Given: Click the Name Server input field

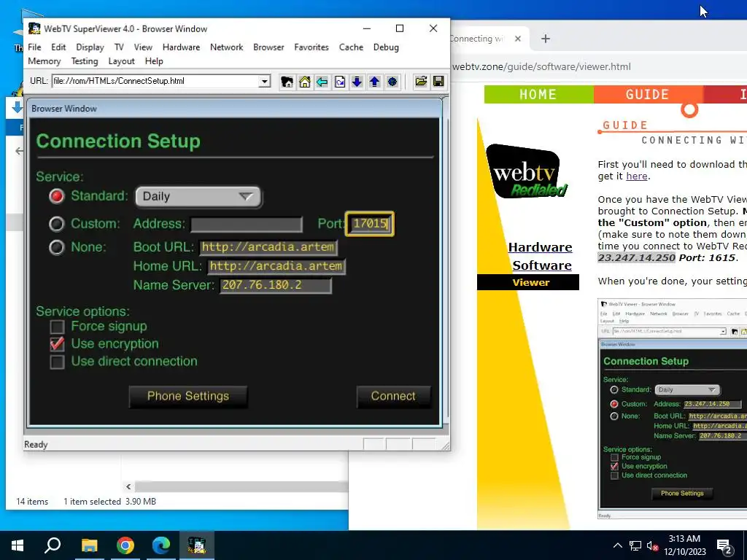Looking at the screenshot, I should pyautogui.click(x=275, y=285).
